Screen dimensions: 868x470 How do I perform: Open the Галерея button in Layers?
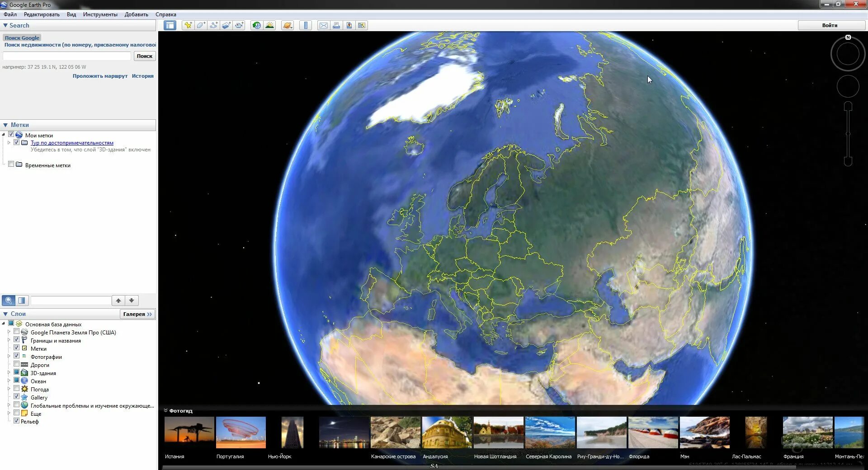point(137,314)
